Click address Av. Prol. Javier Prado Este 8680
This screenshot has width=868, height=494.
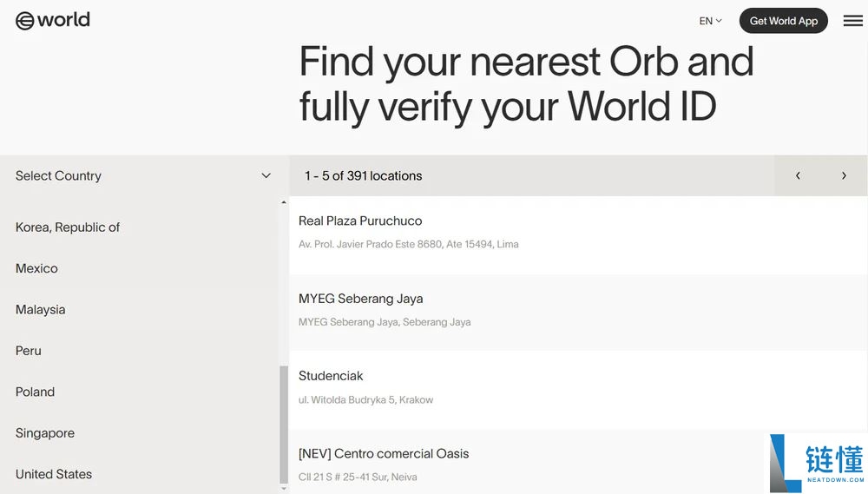(x=409, y=244)
